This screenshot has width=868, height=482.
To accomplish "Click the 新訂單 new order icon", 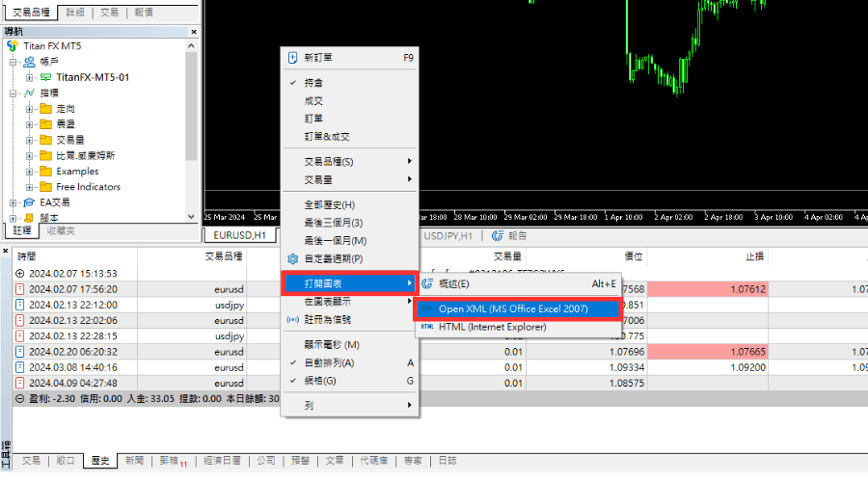I will click(x=293, y=58).
